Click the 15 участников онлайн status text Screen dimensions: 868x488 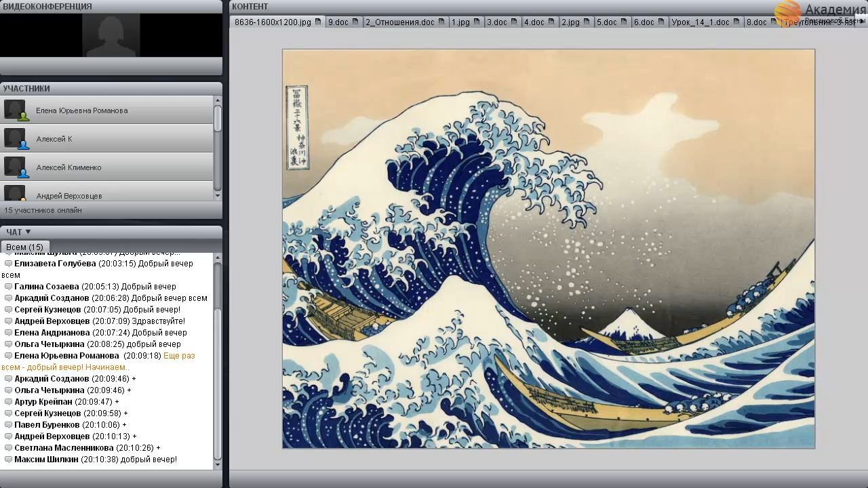pos(43,210)
